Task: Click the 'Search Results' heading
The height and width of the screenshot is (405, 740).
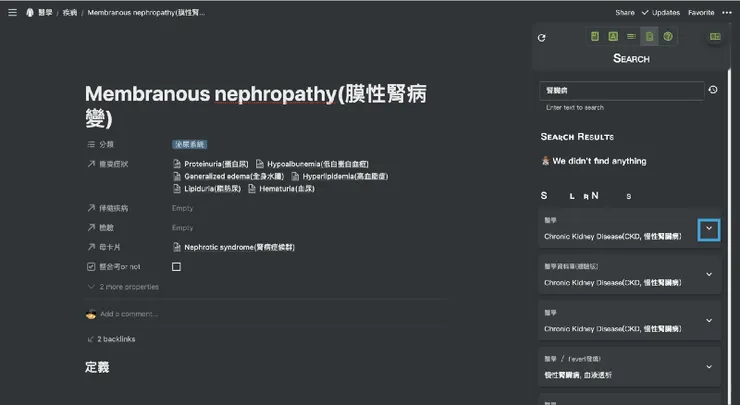Action: pos(577,136)
